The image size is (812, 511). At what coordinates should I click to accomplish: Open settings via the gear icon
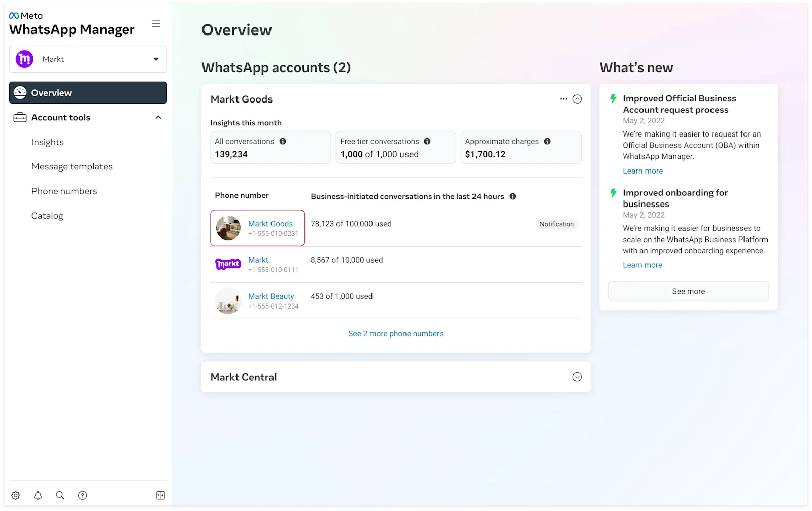[15, 495]
